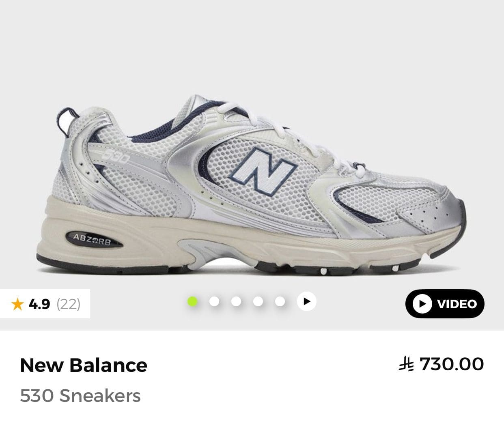This screenshot has height=421, width=504.
Task: Click the gold star rating icon
Action: (17, 304)
